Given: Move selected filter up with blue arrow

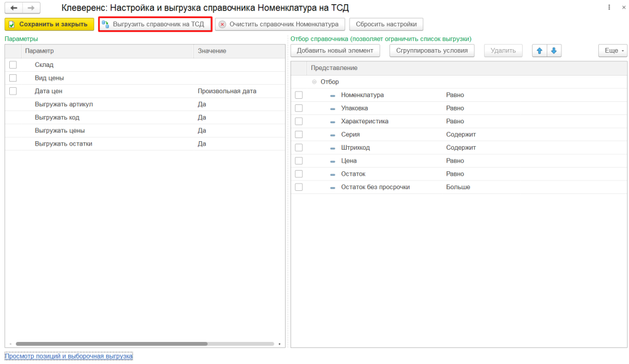Looking at the screenshot, I should pos(539,51).
